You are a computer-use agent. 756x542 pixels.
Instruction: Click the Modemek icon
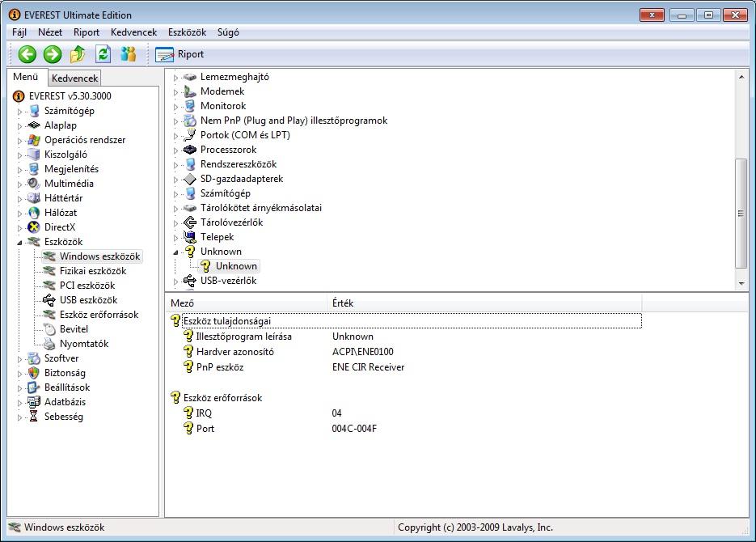tap(190, 91)
